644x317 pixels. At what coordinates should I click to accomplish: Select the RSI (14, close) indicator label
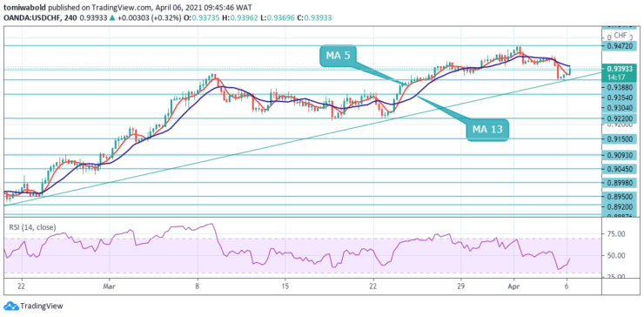tap(31, 227)
